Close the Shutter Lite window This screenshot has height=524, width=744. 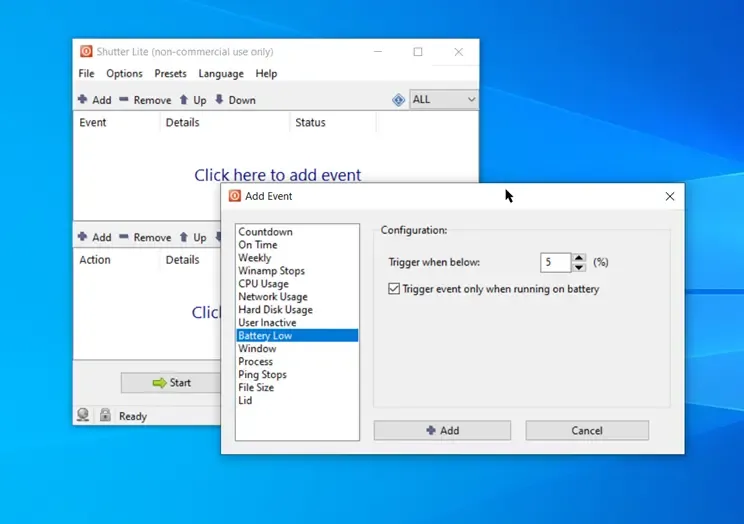click(x=458, y=51)
